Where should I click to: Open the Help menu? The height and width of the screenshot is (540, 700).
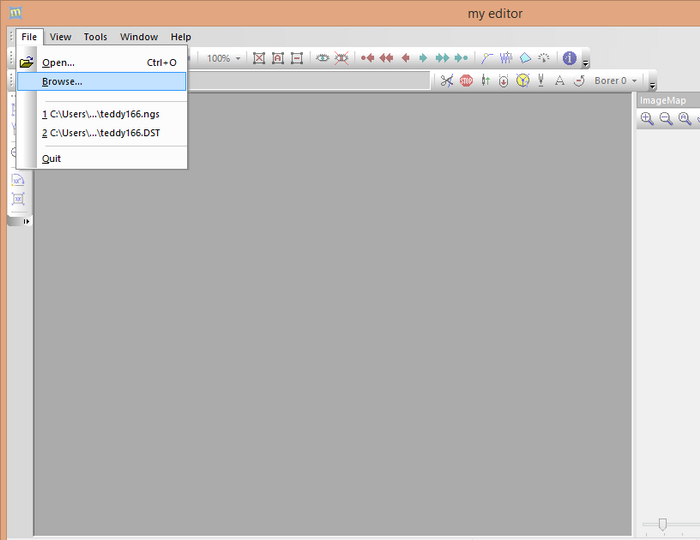click(181, 37)
